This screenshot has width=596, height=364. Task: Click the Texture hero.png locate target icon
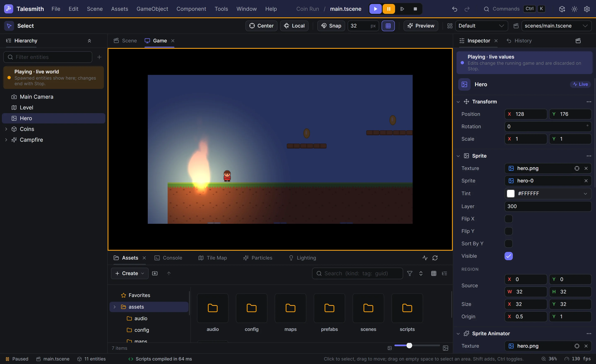(x=577, y=169)
